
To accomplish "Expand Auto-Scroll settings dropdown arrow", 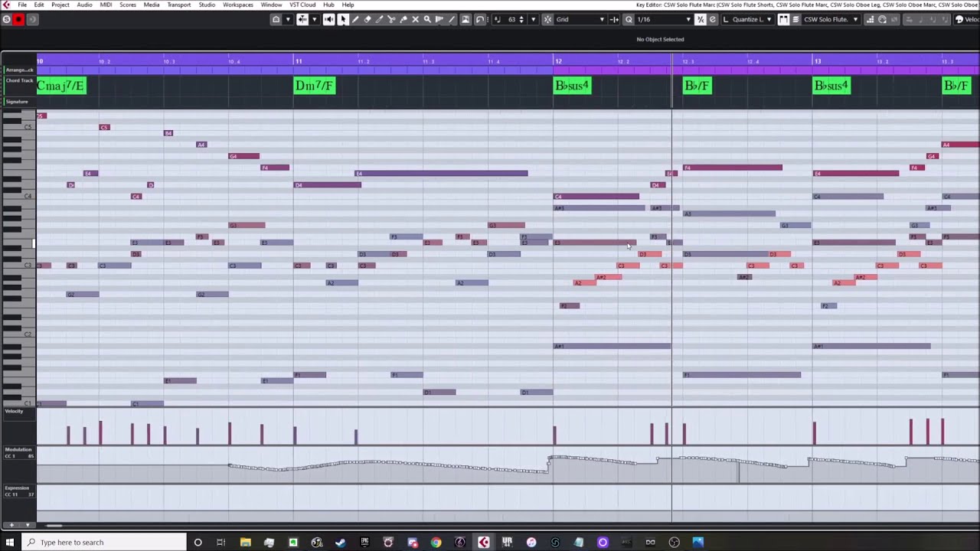I will point(315,19).
